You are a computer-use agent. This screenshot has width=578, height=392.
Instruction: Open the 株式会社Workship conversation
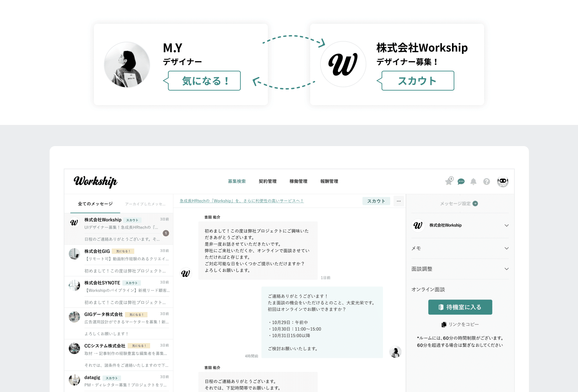coord(119,229)
